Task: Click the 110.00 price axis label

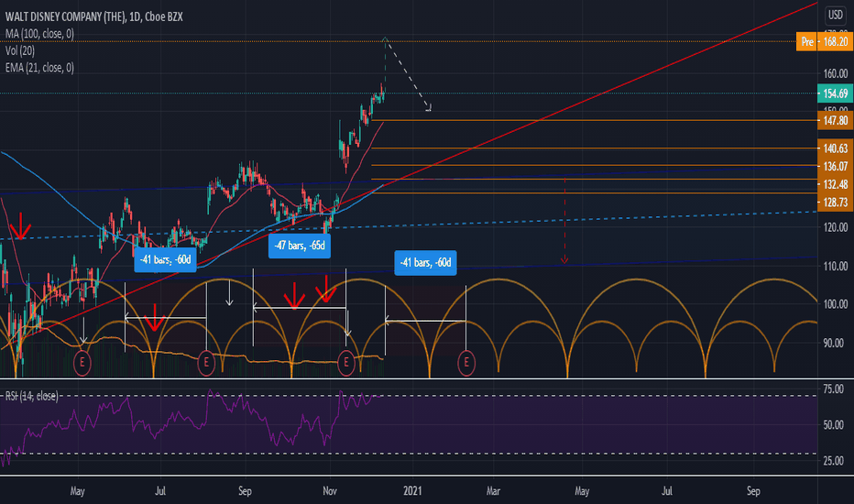Action: pos(835,267)
